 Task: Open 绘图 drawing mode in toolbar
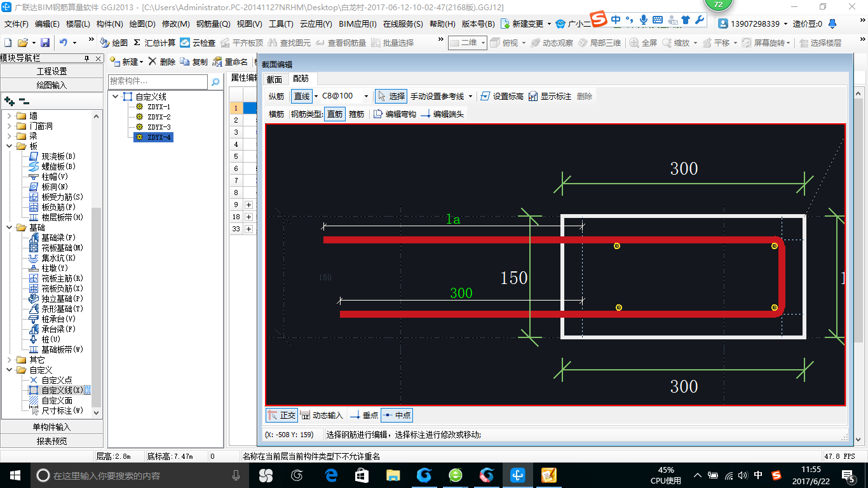(114, 43)
